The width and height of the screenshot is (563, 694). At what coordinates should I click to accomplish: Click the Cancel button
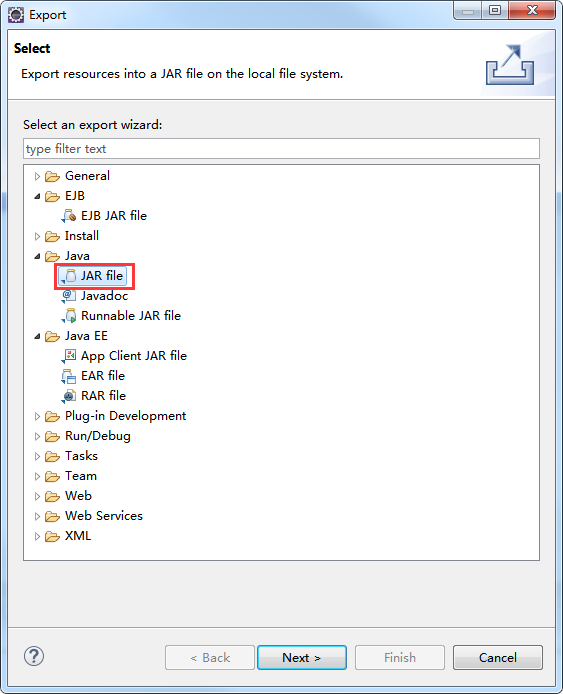tap(497, 658)
